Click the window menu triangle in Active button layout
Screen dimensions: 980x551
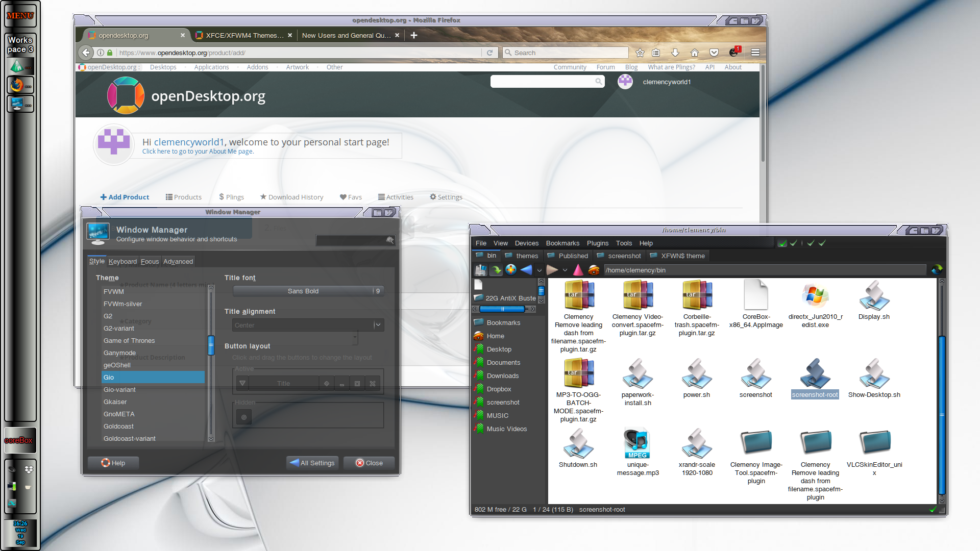tap(242, 383)
